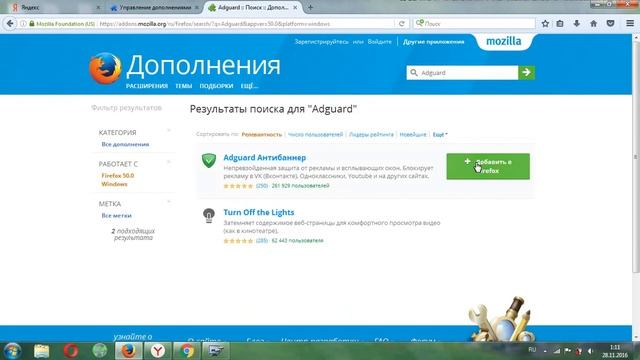Viewport: 640px width, 360px height.
Task: Select Firefox 50.0 filter
Action: click(118, 176)
